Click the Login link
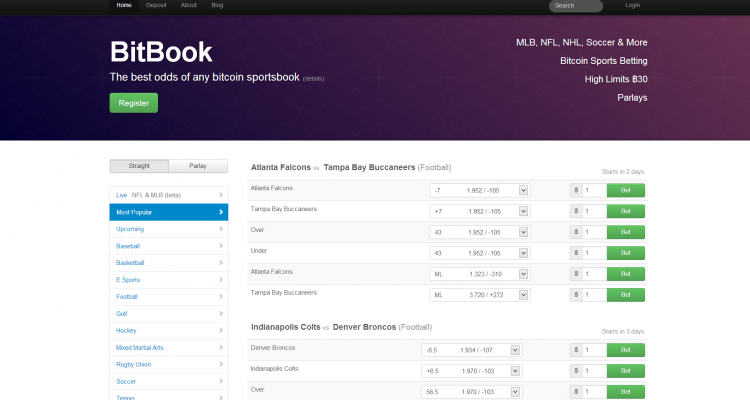The width and height of the screenshot is (750, 400). tap(632, 5)
